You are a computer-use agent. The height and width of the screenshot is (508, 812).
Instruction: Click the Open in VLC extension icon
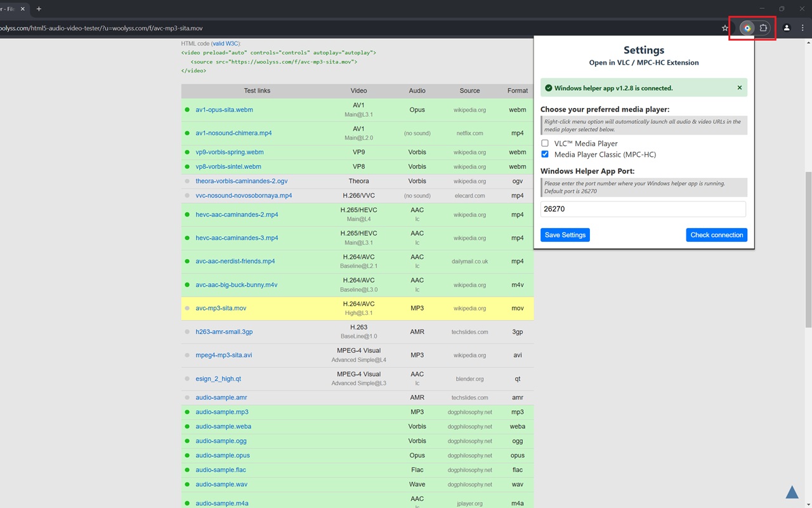747,28
